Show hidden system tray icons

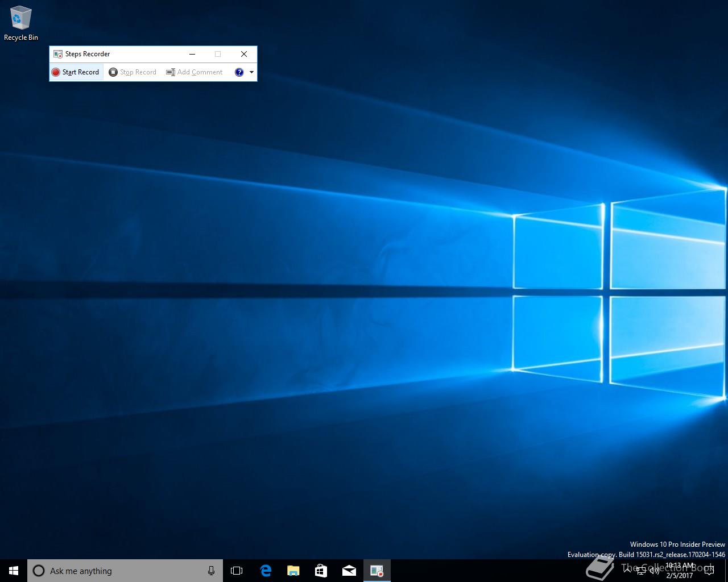(627, 571)
